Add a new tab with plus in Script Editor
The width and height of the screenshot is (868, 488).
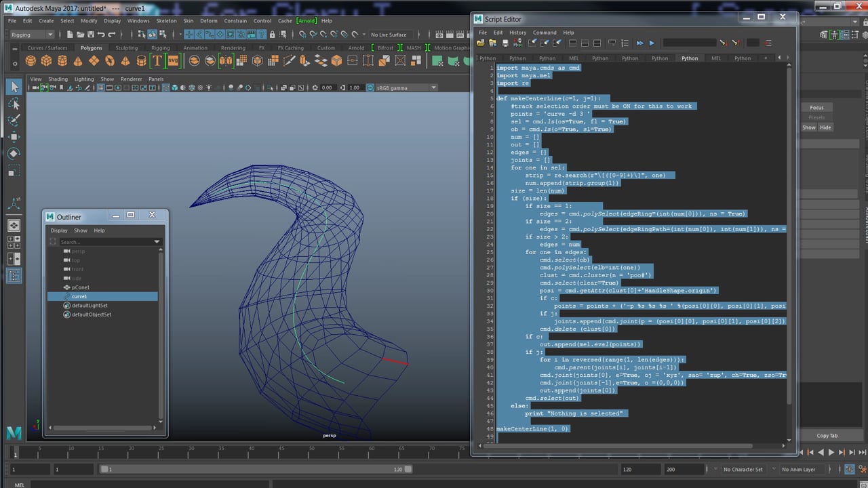[766, 58]
